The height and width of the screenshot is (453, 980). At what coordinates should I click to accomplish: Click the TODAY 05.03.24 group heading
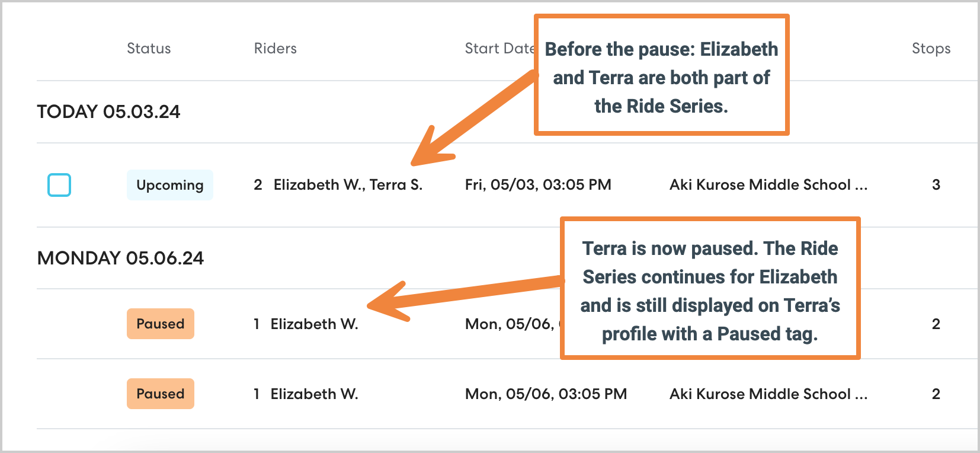[x=108, y=111]
